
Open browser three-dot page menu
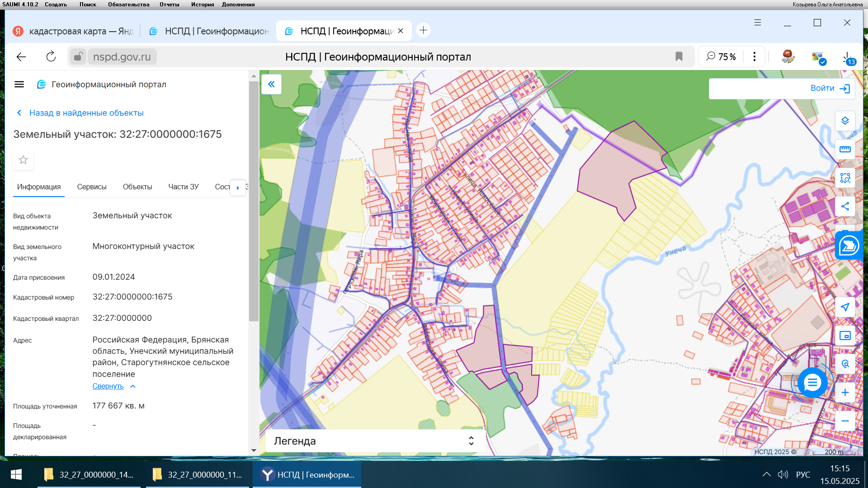click(754, 56)
